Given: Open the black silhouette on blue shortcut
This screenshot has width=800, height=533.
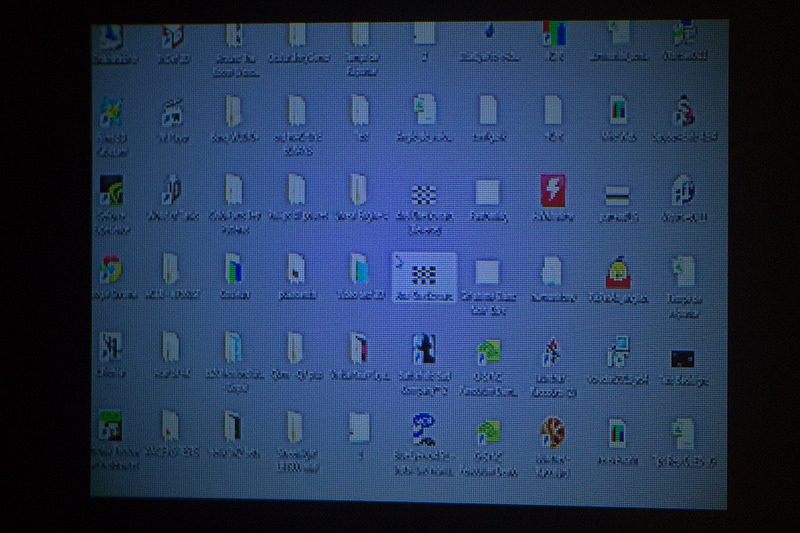Looking at the screenshot, I should 424,349.
